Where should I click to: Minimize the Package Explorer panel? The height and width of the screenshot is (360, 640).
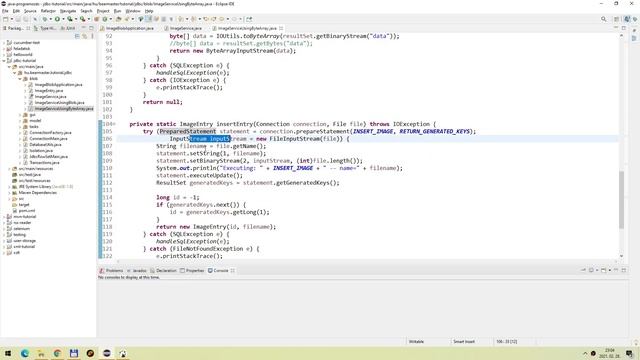[x=84, y=28]
